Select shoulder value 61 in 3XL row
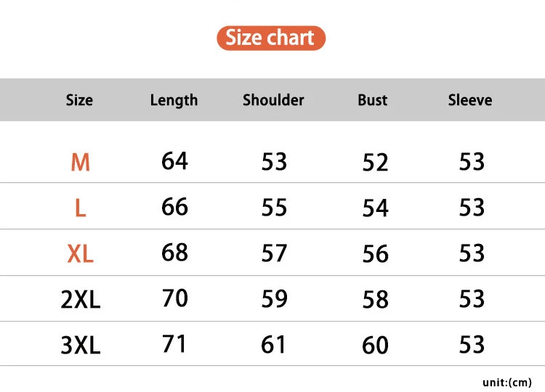This screenshot has width=545, height=392. (x=273, y=345)
